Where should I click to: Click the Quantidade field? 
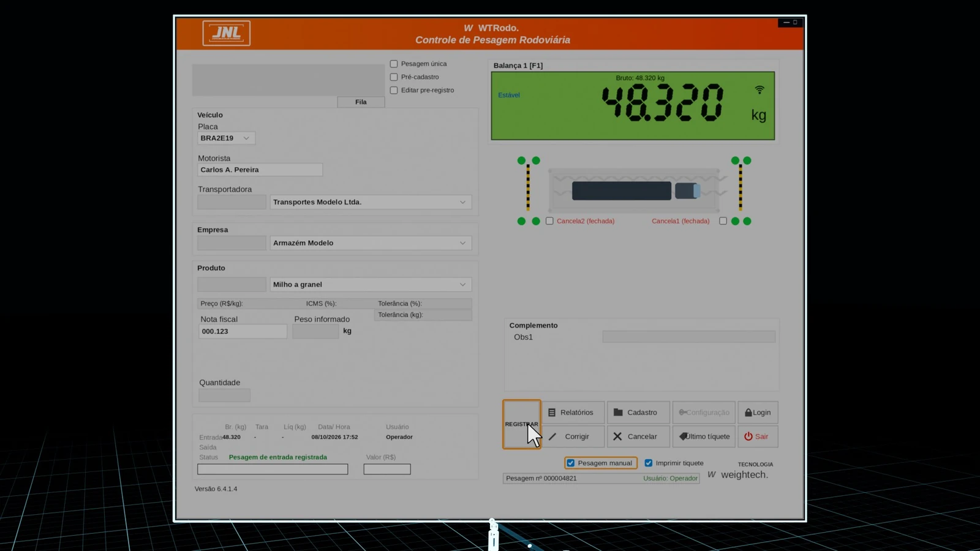click(x=224, y=395)
